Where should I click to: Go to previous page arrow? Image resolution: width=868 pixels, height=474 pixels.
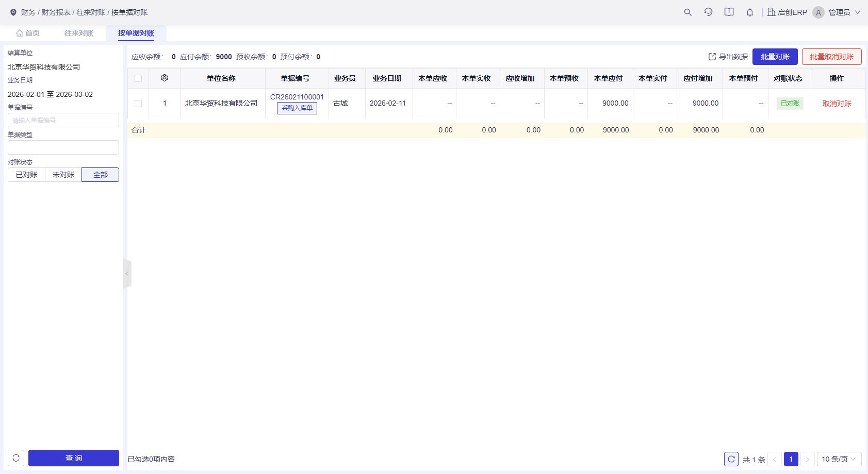pyautogui.click(x=775, y=459)
